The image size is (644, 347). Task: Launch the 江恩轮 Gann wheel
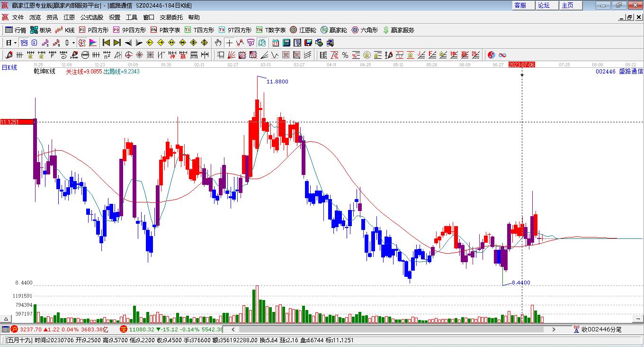303,30
